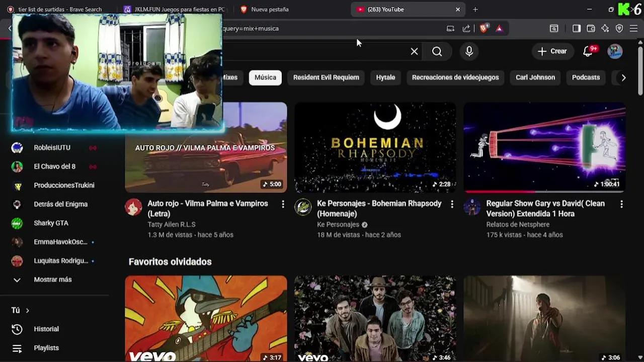Click the page vertical scrollbar
The image size is (644, 362).
click(x=640, y=70)
